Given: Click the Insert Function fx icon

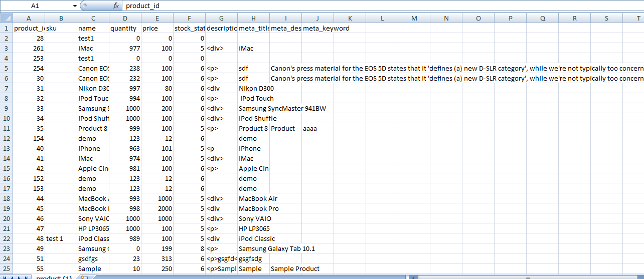Looking at the screenshot, I should (x=116, y=6).
